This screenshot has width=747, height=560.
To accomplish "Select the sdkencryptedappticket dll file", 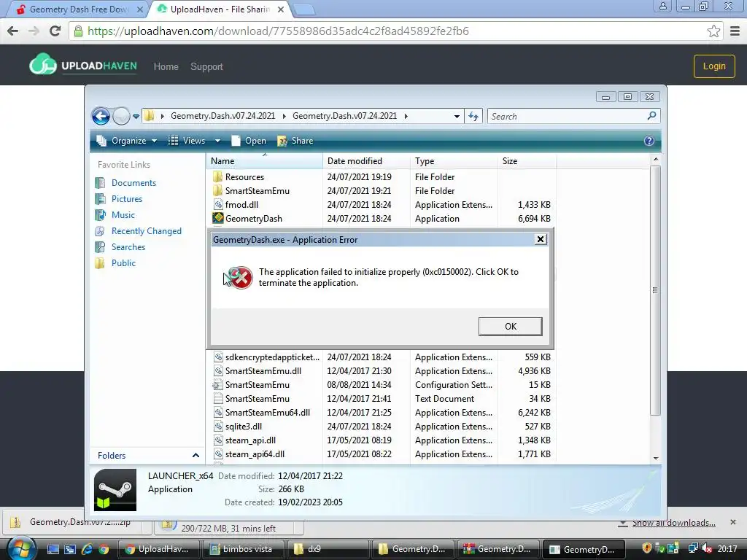I will click(381, 357).
